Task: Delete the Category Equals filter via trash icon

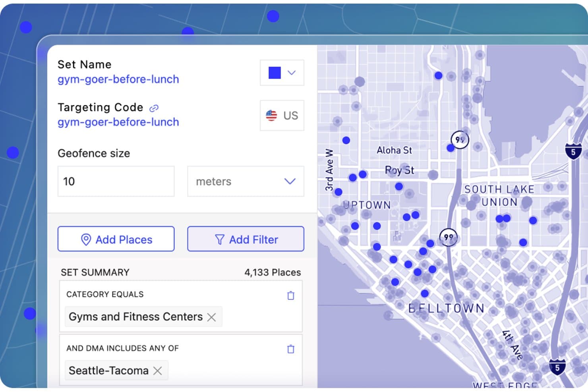Action: click(291, 295)
